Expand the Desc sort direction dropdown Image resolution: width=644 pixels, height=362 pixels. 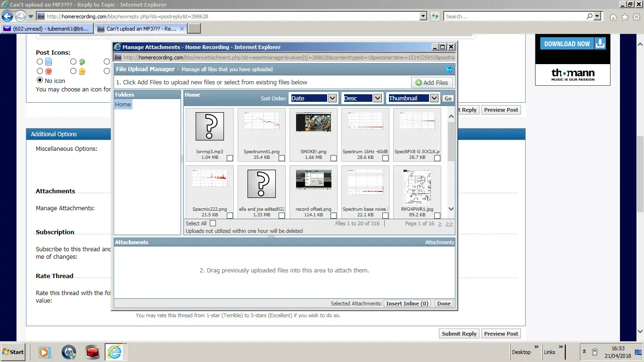(377, 98)
